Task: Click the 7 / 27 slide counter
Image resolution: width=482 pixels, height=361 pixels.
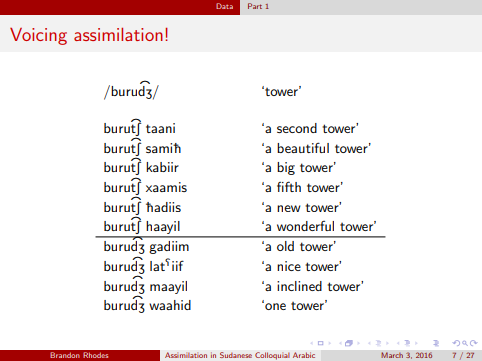Action: 463,355
